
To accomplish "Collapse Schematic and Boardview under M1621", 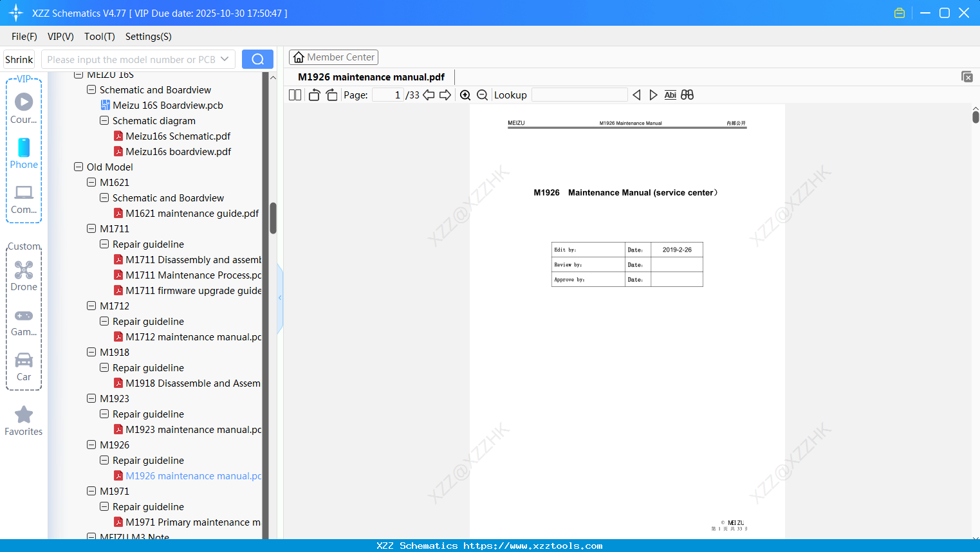I will pyautogui.click(x=104, y=198).
